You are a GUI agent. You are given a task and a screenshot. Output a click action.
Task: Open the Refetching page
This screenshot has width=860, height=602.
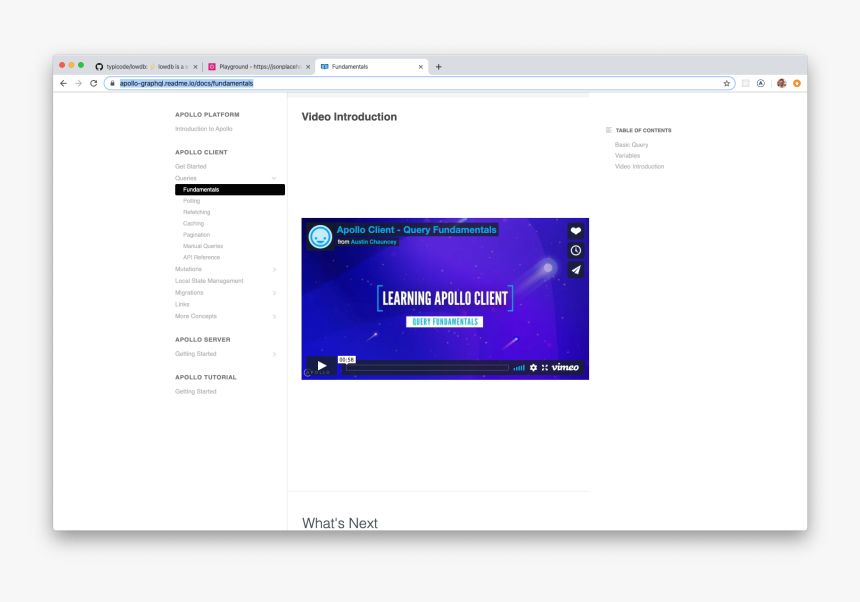tap(196, 212)
